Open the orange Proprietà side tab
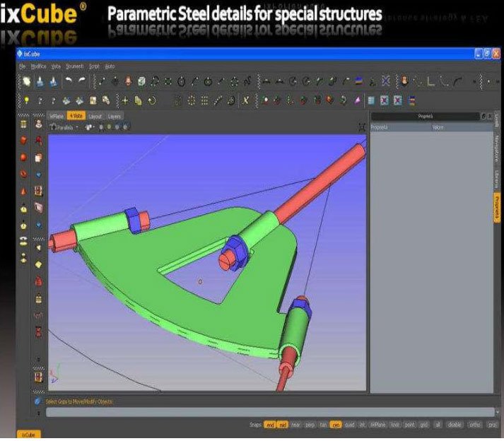504x441 pixels. coord(497,208)
